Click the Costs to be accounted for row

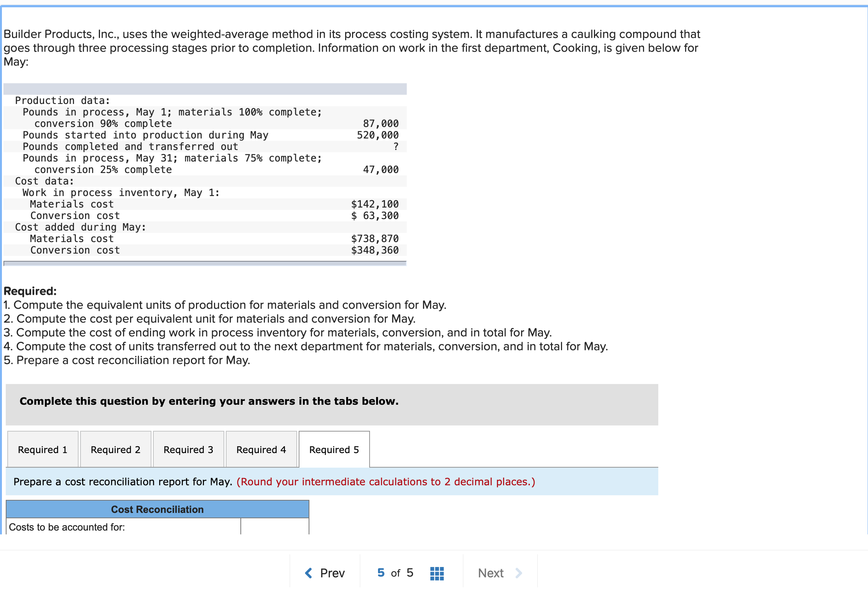pos(67,527)
